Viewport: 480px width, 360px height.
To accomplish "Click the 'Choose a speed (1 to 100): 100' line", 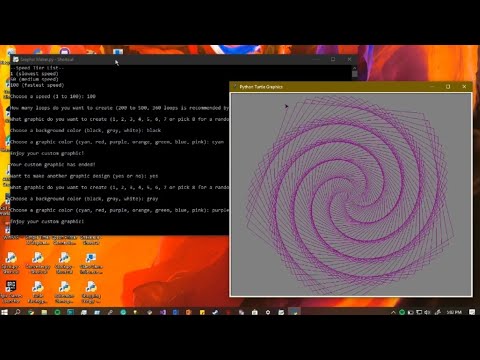I will coord(53,96).
